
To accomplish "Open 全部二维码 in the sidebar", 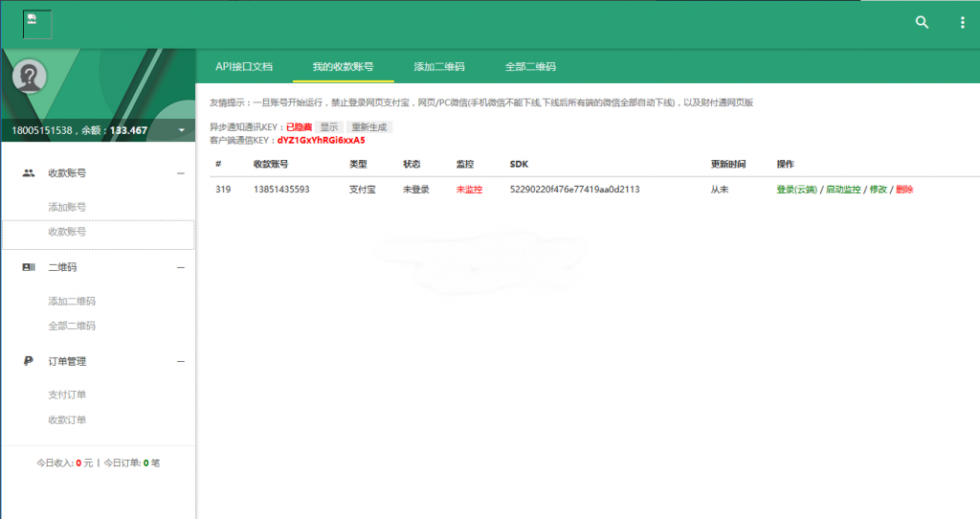I will tap(72, 326).
